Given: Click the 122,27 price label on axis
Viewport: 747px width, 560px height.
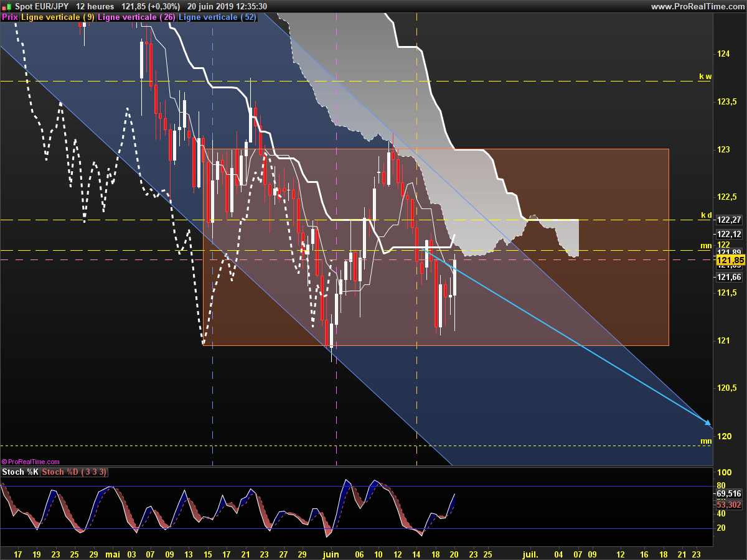Looking at the screenshot, I should (728, 220).
